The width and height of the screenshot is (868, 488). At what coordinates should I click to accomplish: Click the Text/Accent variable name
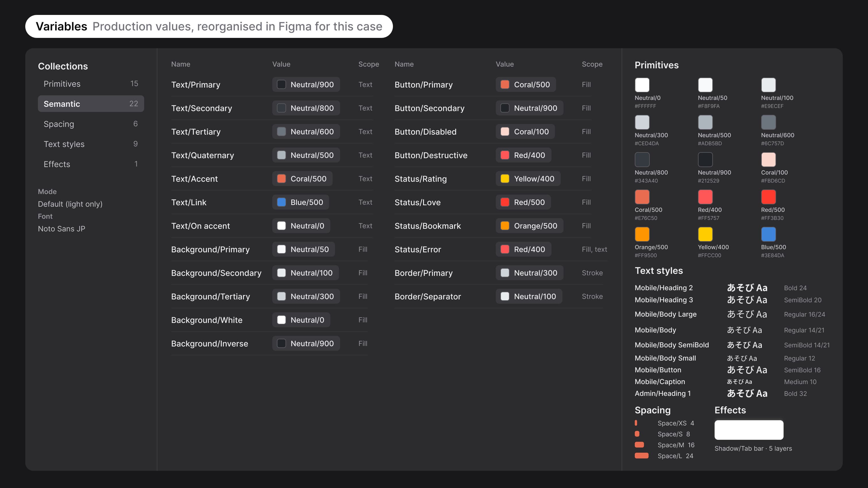pos(194,179)
